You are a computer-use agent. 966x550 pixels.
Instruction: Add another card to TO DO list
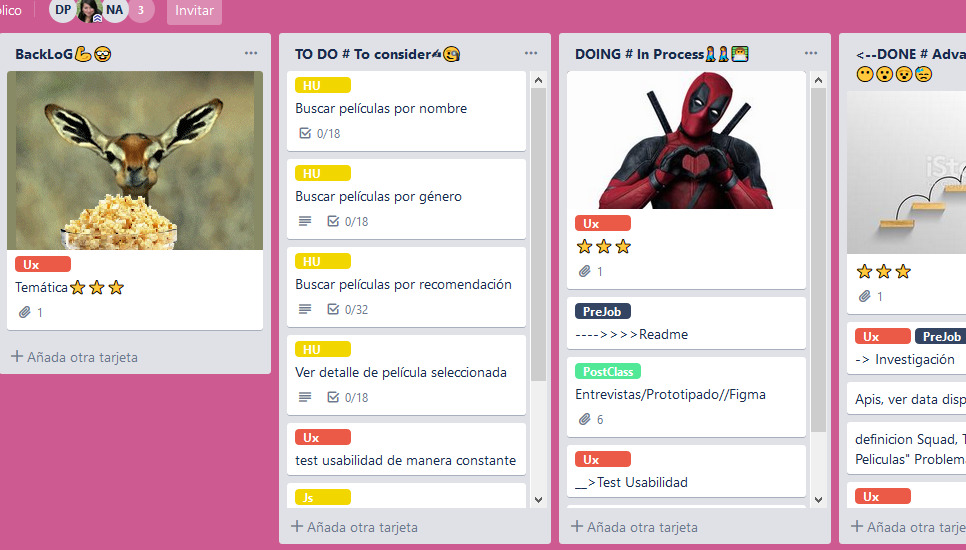pyautogui.click(x=355, y=527)
